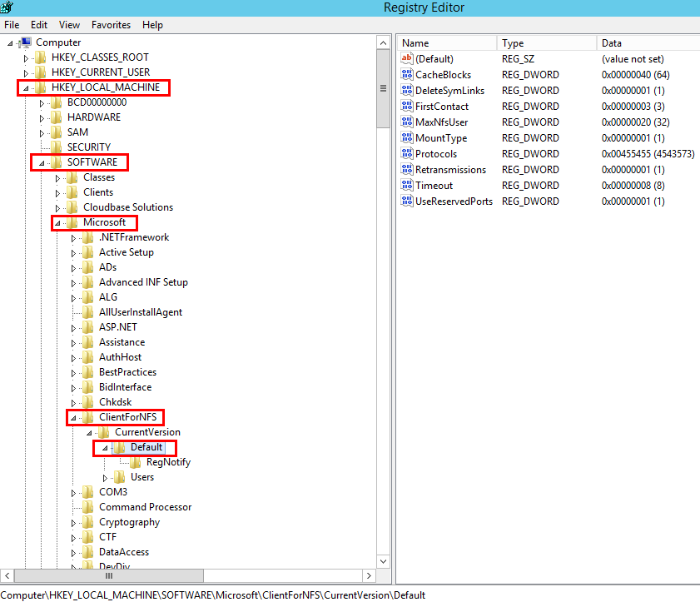Collapse the HKEY_LOCAL_MACHINE node

pyautogui.click(x=26, y=88)
